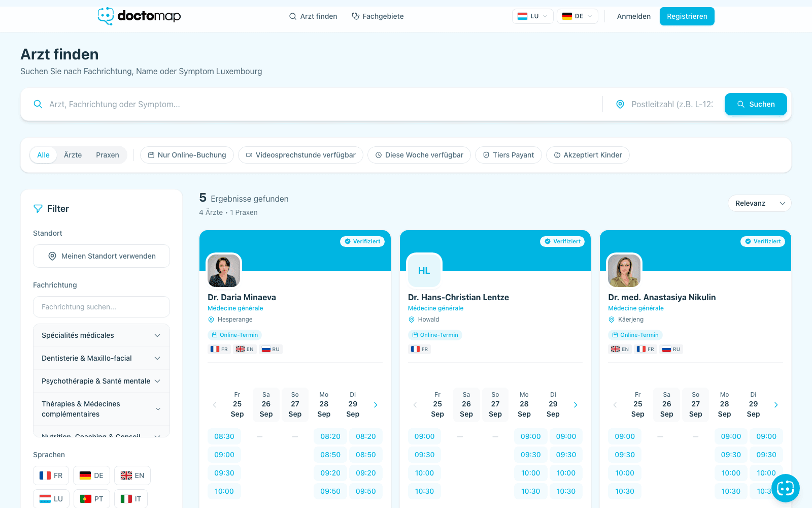Focus the Postleitzahl input field
This screenshot has height=508, width=812.
[x=672, y=104]
